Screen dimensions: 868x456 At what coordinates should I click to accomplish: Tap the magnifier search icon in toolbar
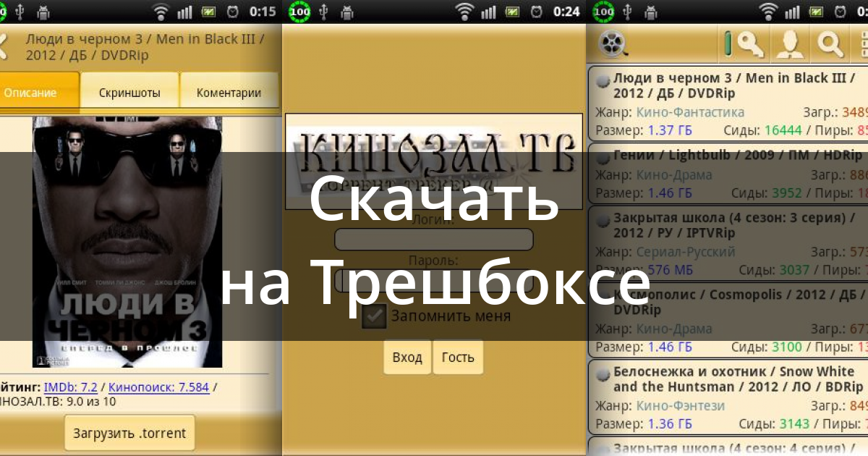click(830, 45)
